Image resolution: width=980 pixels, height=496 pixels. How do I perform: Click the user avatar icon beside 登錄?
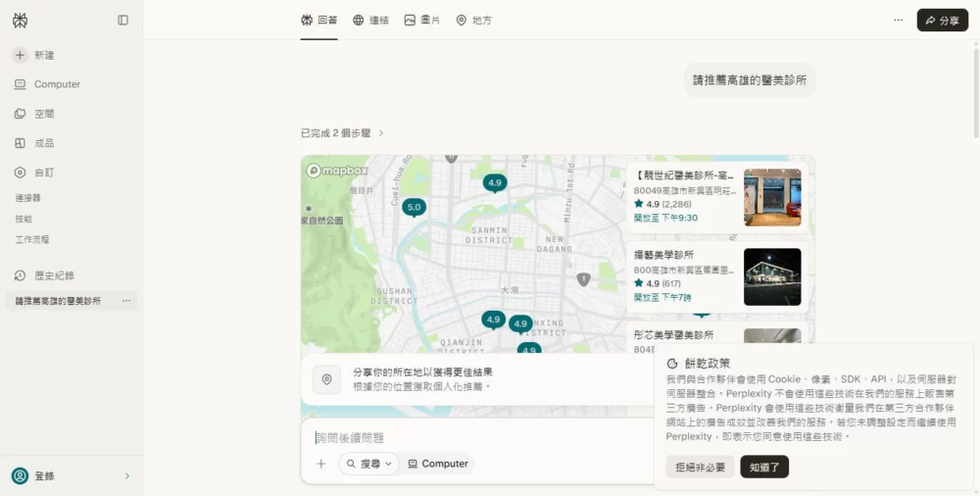(x=20, y=476)
